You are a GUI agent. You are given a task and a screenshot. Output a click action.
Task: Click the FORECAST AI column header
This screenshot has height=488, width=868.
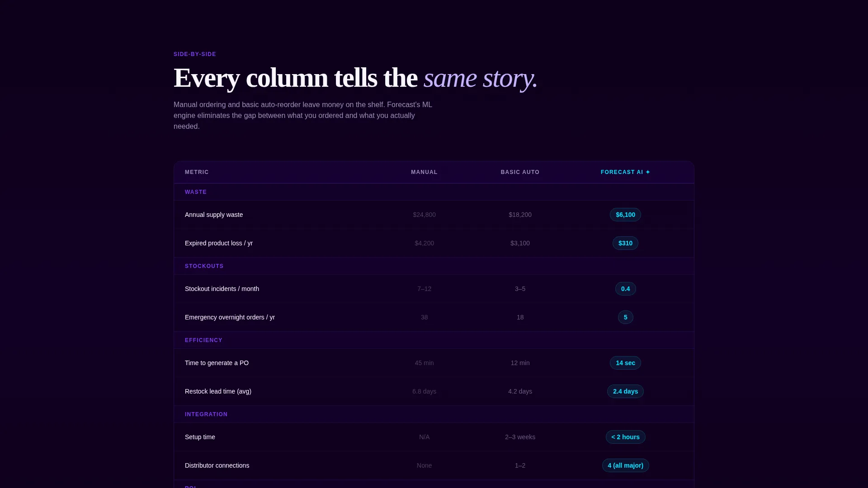625,172
